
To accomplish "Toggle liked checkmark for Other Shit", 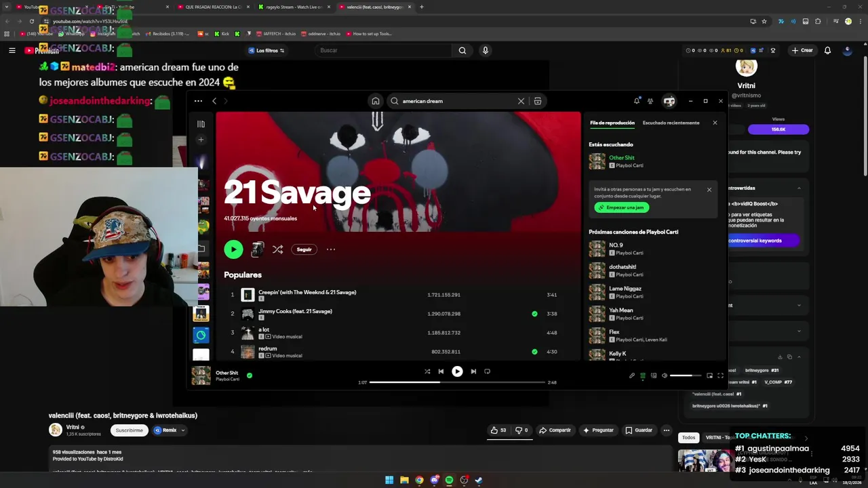I will pyautogui.click(x=250, y=375).
